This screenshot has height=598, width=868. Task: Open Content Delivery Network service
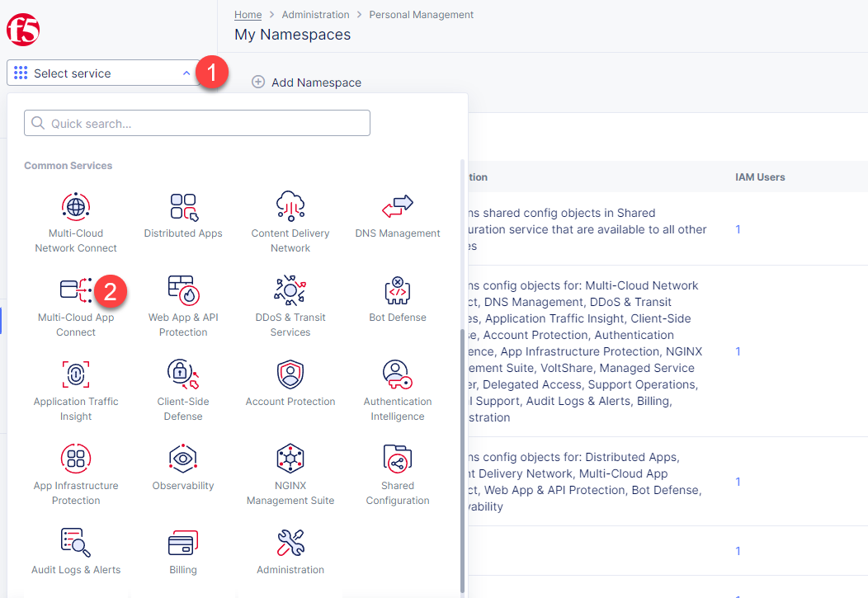(x=290, y=223)
